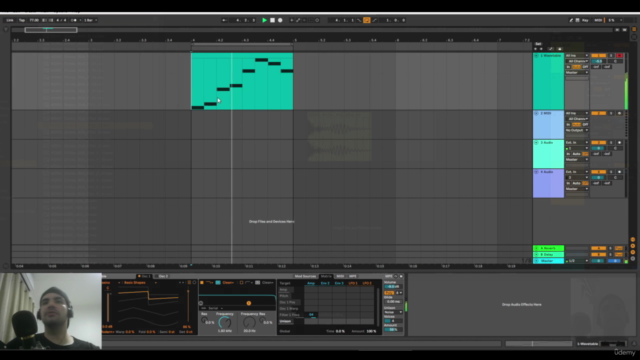The height and width of the screenshot is (360, 640).
Task: Click the Amp column header in the matrix
Action: click(x=311, y=283)
